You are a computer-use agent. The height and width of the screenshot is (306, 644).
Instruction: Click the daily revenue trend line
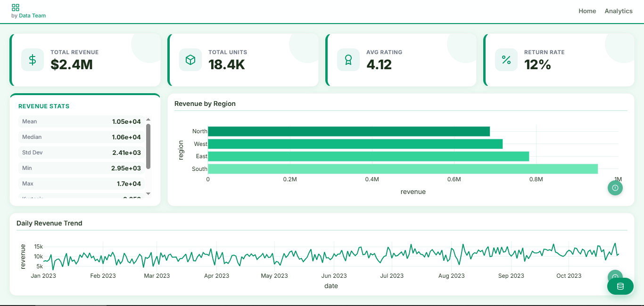point(331,256)
